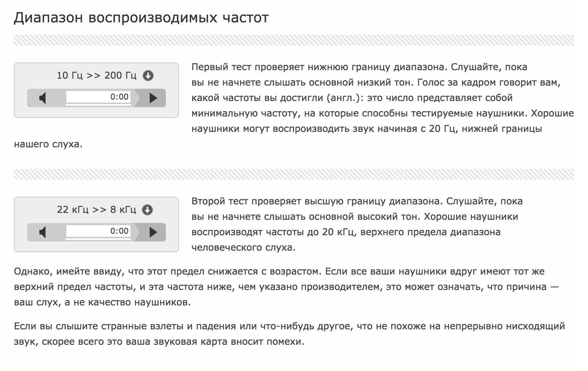
Task: Mute the 10 Гц >> 200 Гц player
Action: (43, 98)
